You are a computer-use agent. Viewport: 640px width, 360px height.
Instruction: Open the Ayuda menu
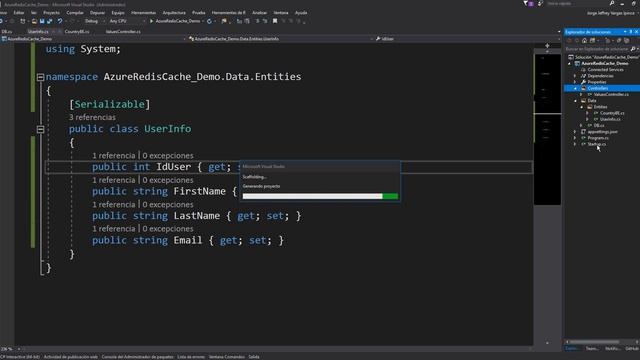301,13
